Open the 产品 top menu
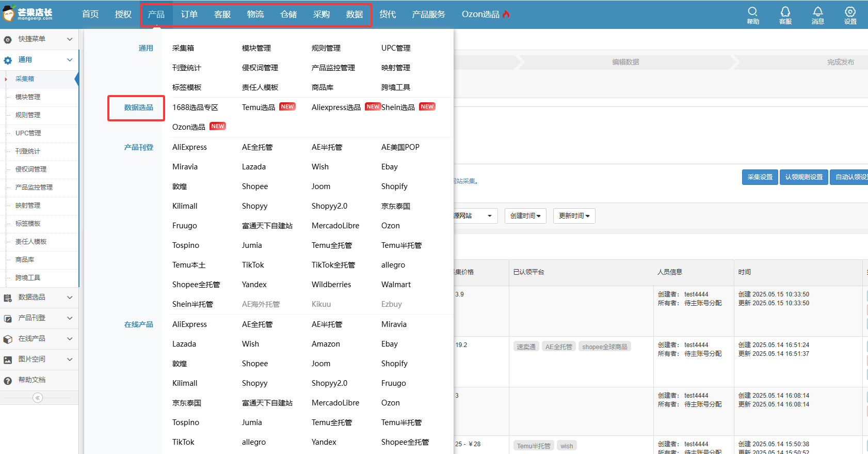868x454 pixels. click(156, 14)
